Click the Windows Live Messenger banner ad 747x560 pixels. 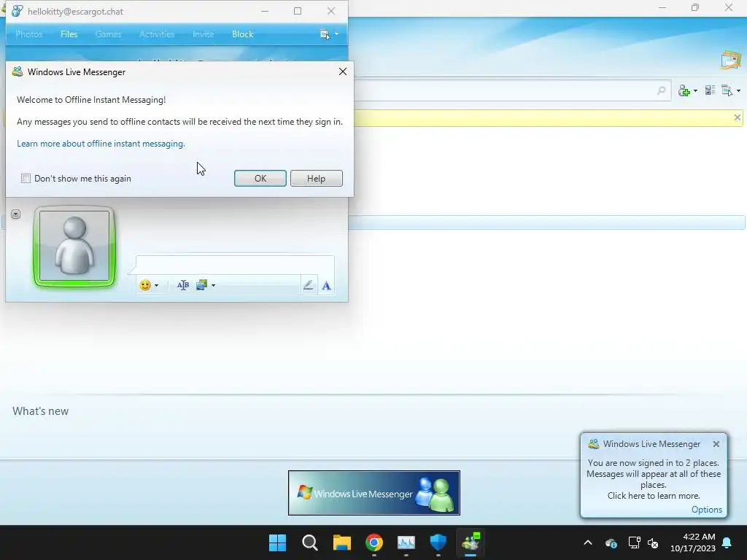(x=374, y=493)
